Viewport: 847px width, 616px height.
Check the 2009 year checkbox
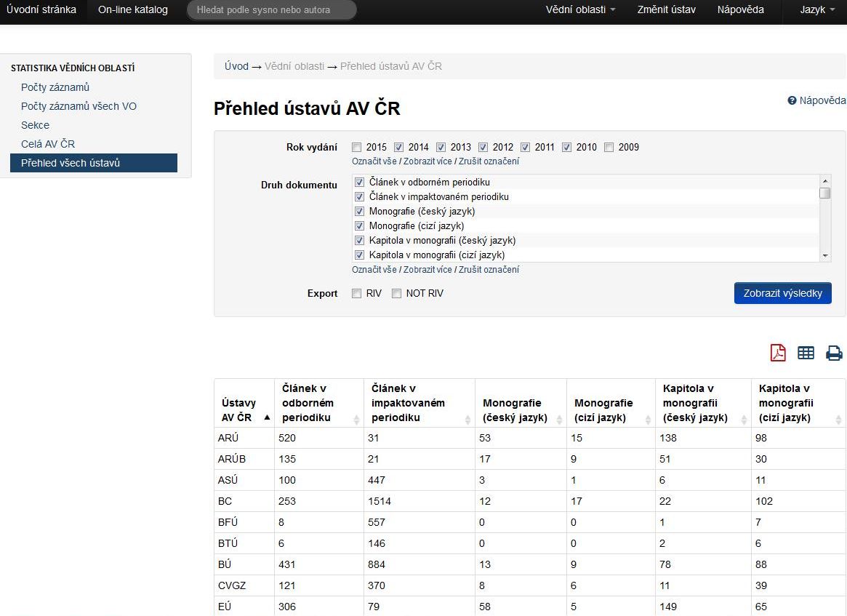(x=609, y=147)
